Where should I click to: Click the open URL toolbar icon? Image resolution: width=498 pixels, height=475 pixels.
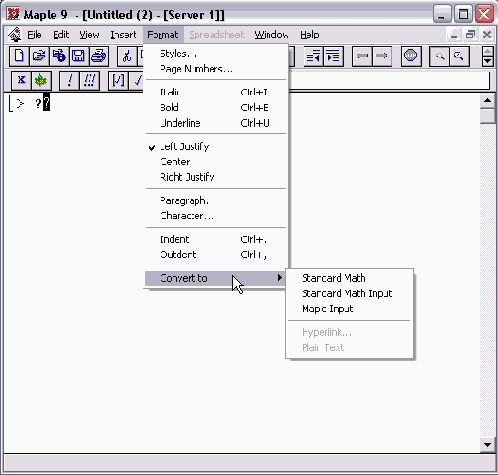tap(59, 56)
